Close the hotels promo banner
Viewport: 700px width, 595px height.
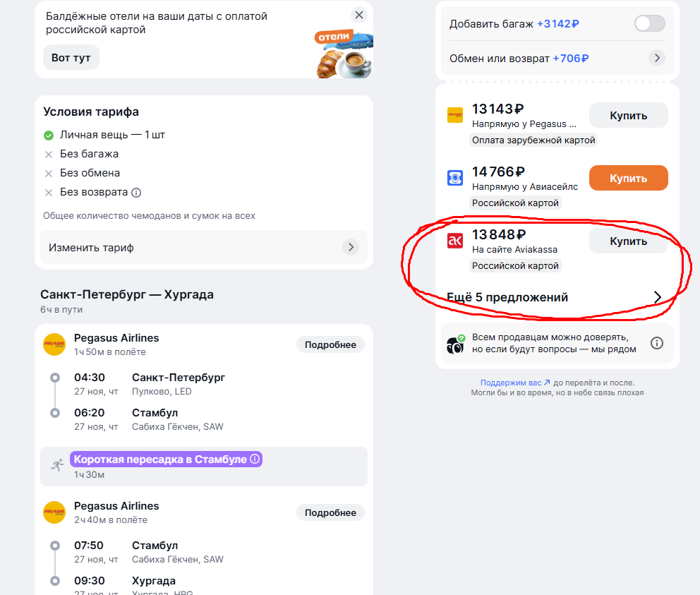coord(359,15)
